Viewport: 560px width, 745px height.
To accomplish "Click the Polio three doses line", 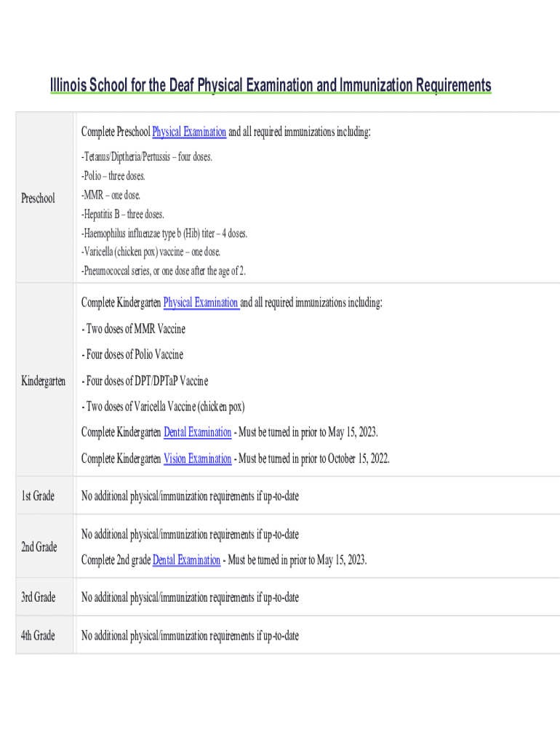I will pyautogui.click(x=113, y=176).
